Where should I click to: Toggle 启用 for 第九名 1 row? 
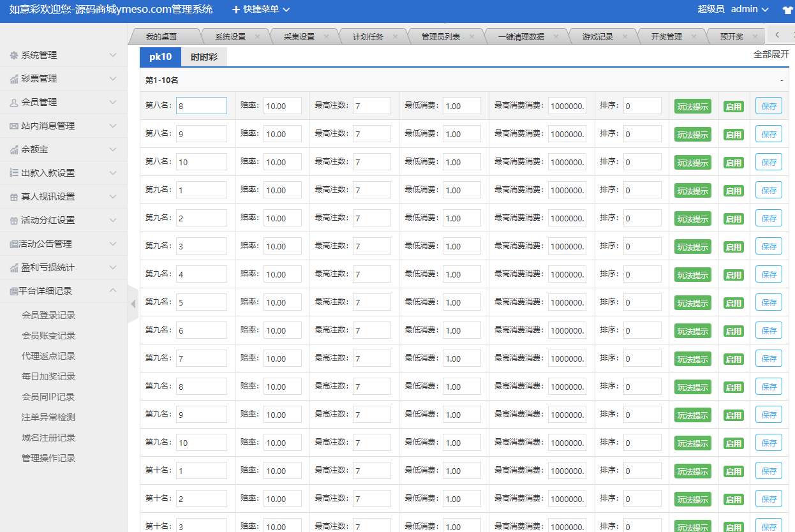pyautogui.click(x=734, y=191)
